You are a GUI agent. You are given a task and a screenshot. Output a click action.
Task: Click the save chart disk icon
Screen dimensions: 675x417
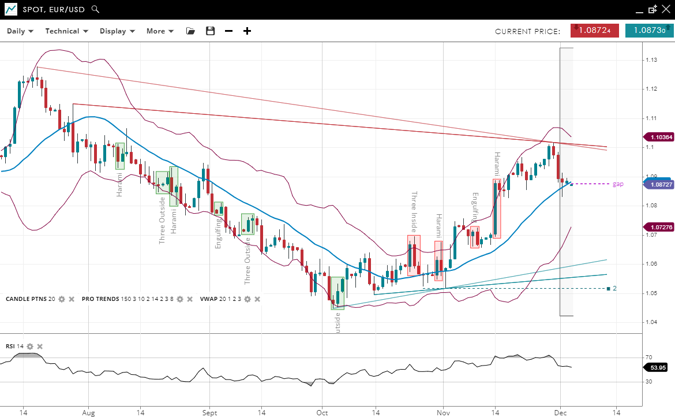(210, 31)
